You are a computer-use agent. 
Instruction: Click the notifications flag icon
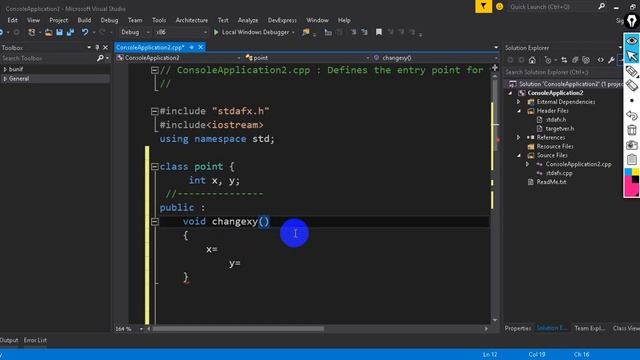[483, 7]
